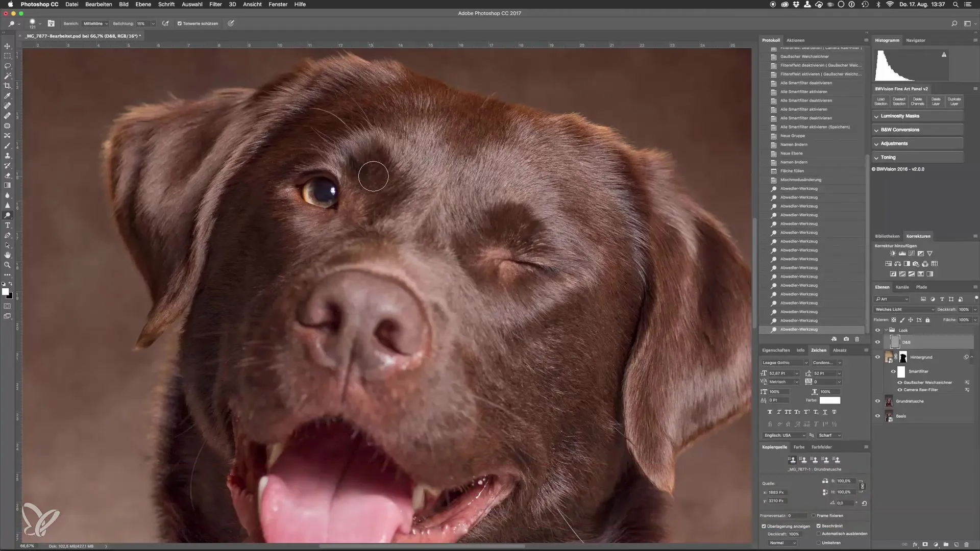Select the Type tool
This screenshot has height=551, width=980.
[x=7, y=225]
